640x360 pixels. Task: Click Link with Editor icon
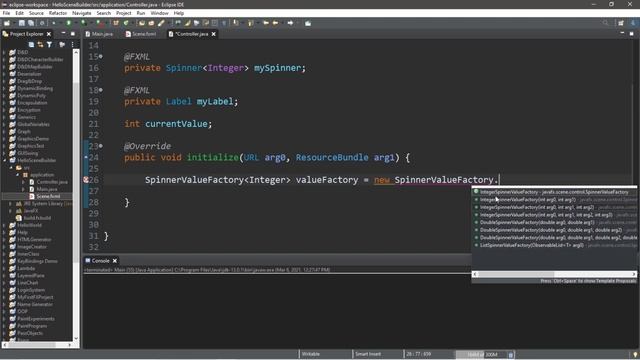coord(40,44)
